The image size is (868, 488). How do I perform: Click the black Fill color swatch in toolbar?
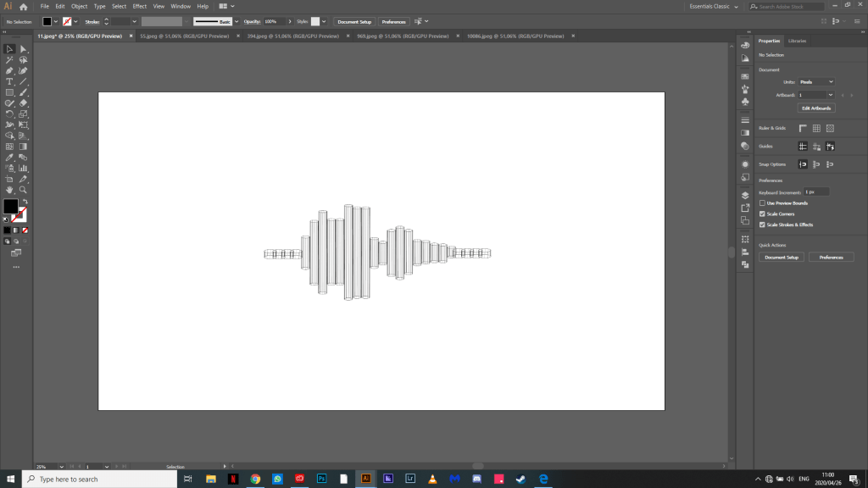[10, 206]
